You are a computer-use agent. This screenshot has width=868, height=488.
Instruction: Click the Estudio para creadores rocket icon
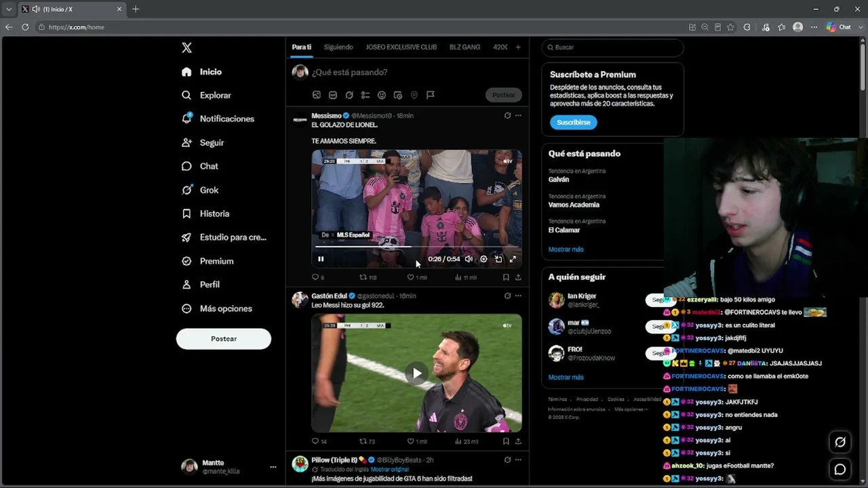click(186, 237)
